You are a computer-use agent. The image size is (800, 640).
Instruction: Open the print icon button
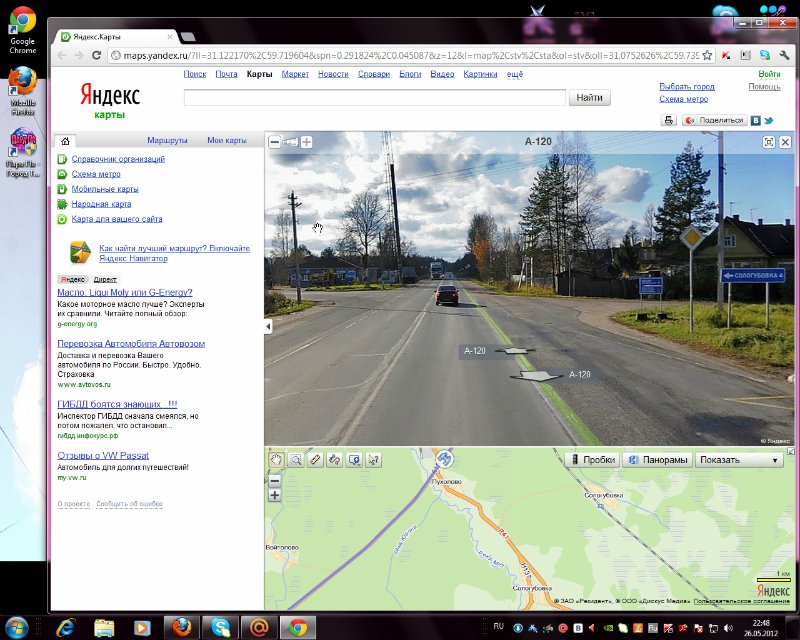668,120
